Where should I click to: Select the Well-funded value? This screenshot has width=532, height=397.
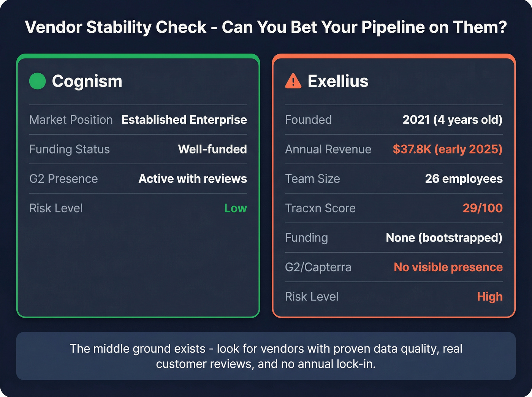(x=212, y=149)
